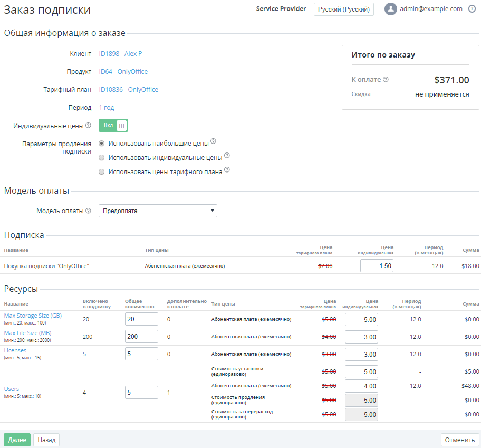Click help icon next to Модель оплаты
Image resolution: width=481 pixels, height=448 pixels.
(88, 211)
